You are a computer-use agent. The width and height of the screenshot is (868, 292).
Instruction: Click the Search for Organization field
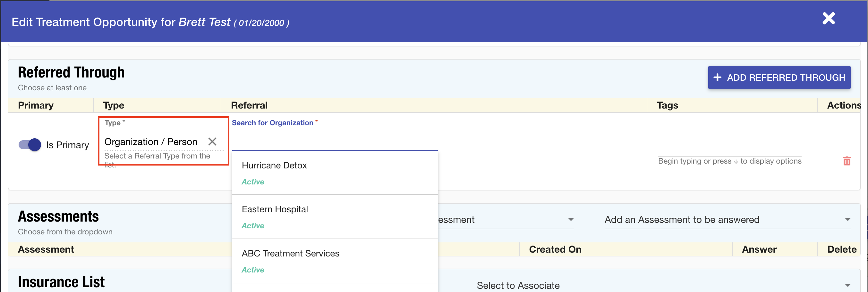[334, 141]
